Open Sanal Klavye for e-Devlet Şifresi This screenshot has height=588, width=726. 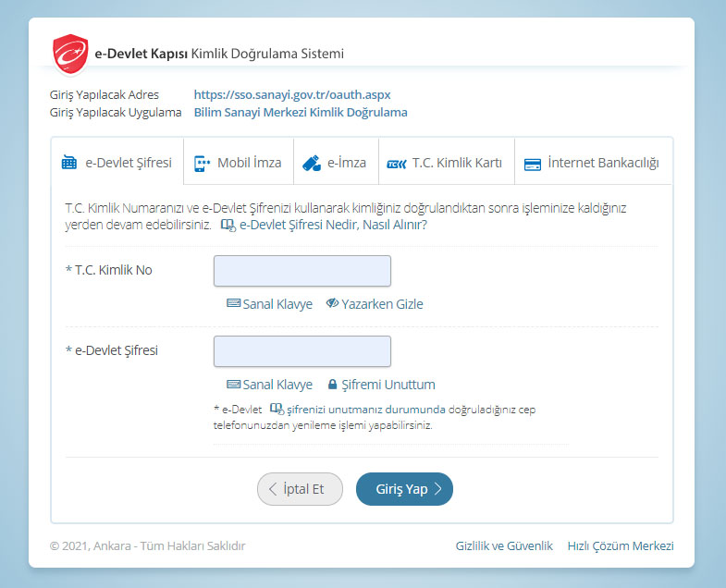(x=269, y=385)
